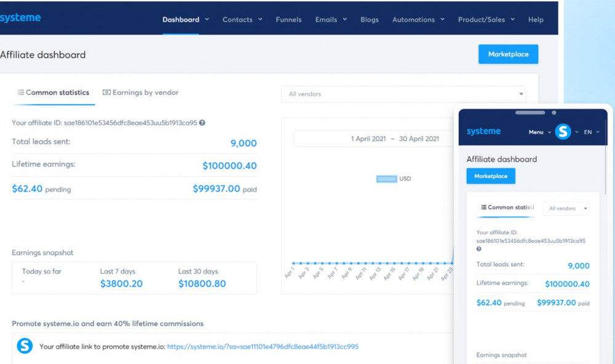
Task: Click the 1 April 2021 – 30 April 2021 date range
Action: [395, 139]
